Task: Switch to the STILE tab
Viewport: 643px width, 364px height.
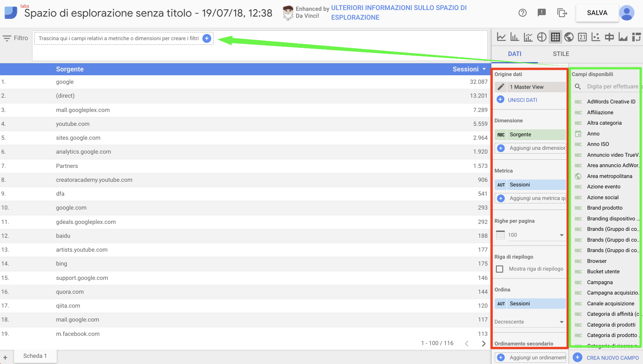Action: point(561,54)
